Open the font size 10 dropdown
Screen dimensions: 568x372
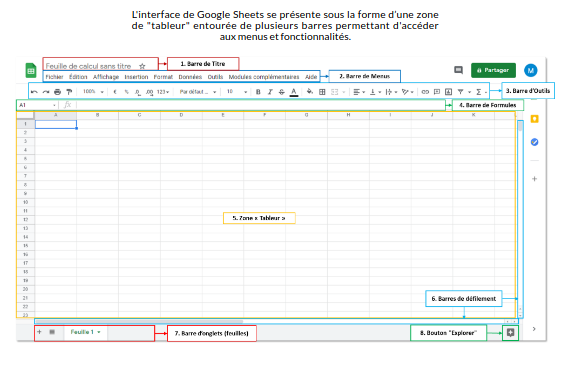pyautogui.click(x=237, y=92)
